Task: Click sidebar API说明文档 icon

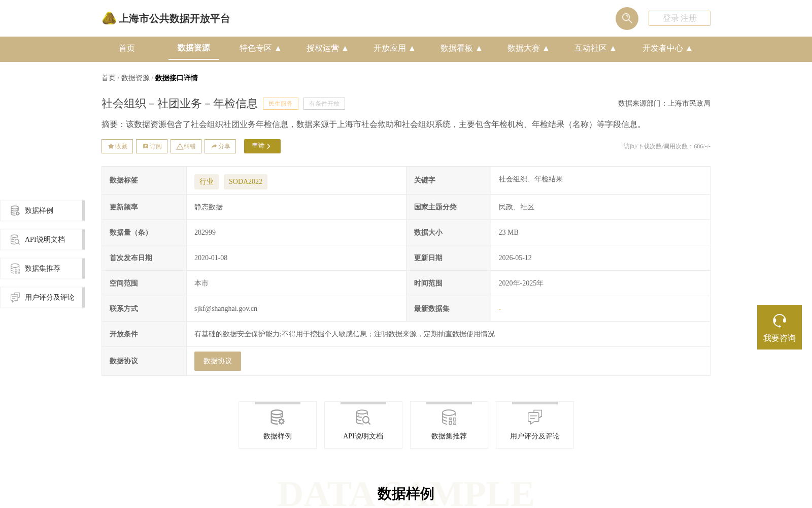Action: tap(15, 239)
